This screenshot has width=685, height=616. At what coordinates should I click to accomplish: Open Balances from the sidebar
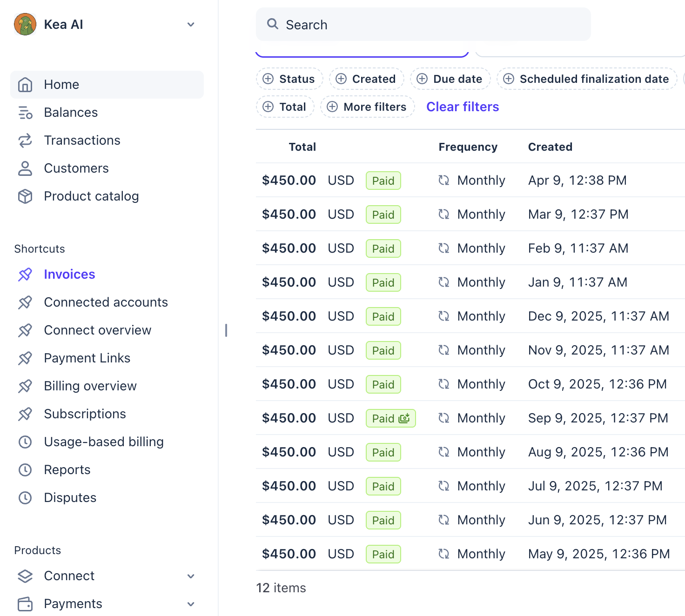tap(71, 113)
